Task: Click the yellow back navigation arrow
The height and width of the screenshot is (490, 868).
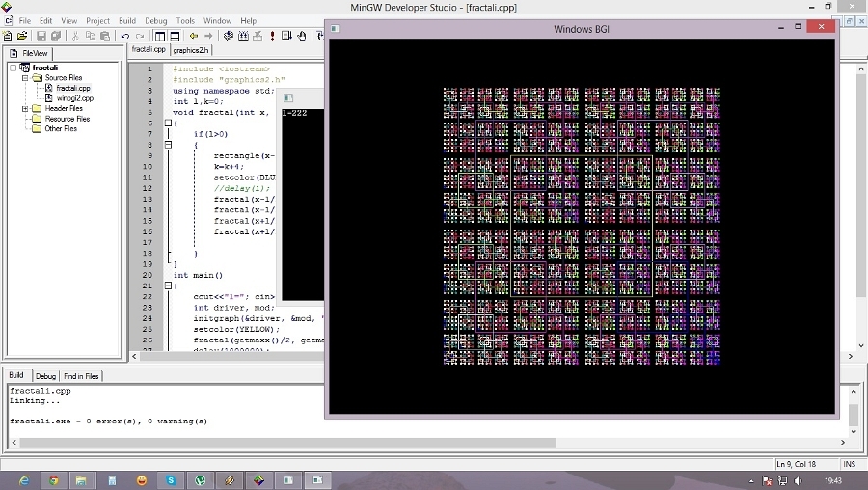Action: [193, 36]
